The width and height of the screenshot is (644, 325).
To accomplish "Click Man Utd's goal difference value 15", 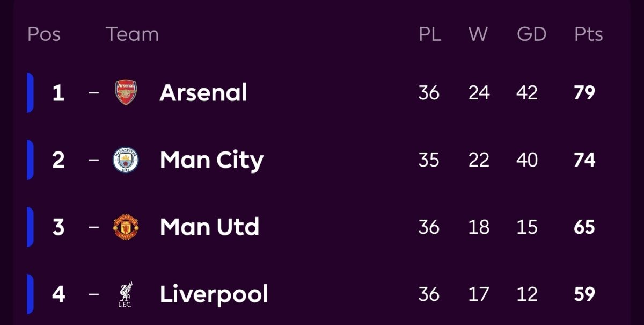I will tap(527, 227).
